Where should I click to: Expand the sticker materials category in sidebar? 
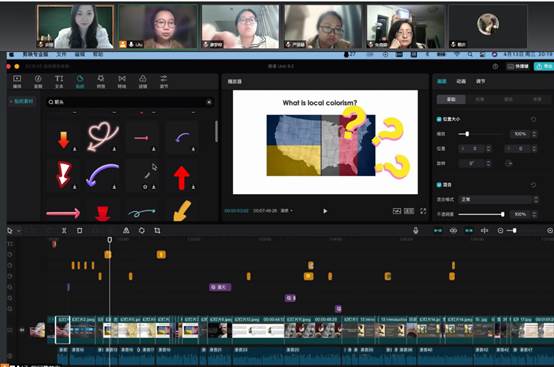pos(22,101)
